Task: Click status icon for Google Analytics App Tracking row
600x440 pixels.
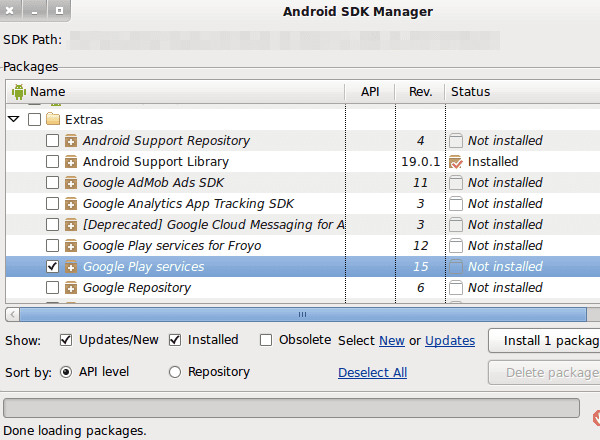Action: pos(456,204)
